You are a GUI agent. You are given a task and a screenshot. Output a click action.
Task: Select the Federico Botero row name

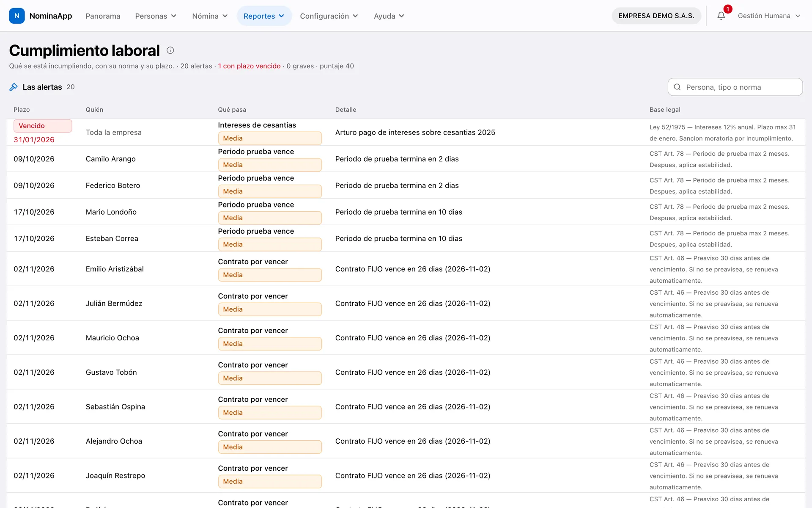[112, 185]
